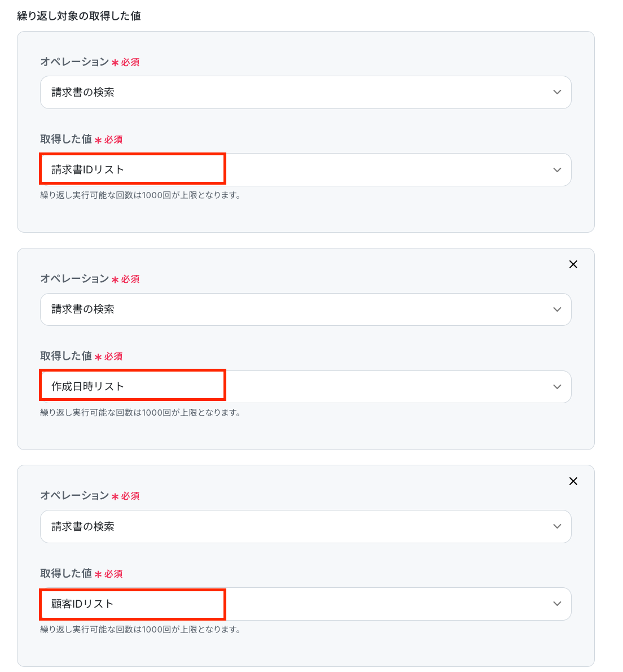The image size is (623, 672).
Task: Click the 繰り返し対象の取得した値 heading
Action: point(79,16)
